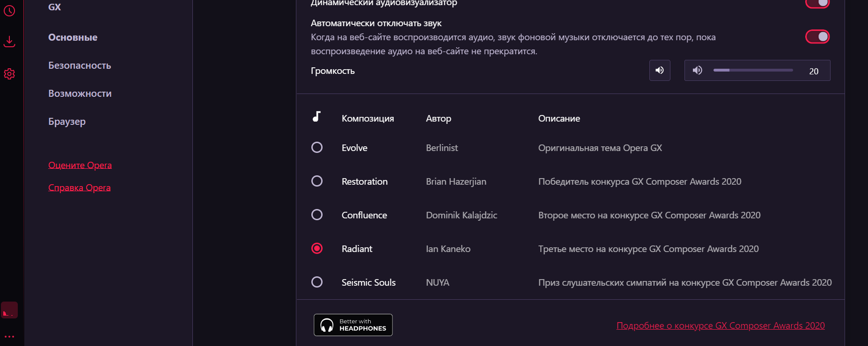Click the Громкость label
The image size is (868, 346).
point(333,71)
